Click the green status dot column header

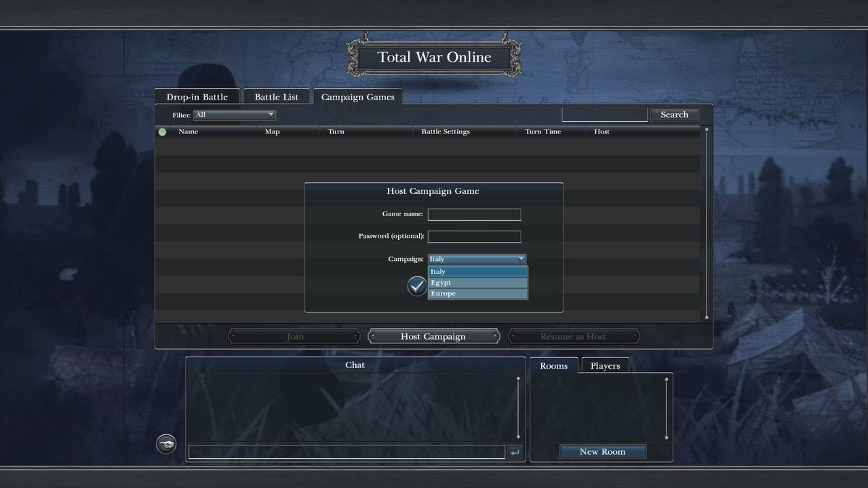coord(162,132)
